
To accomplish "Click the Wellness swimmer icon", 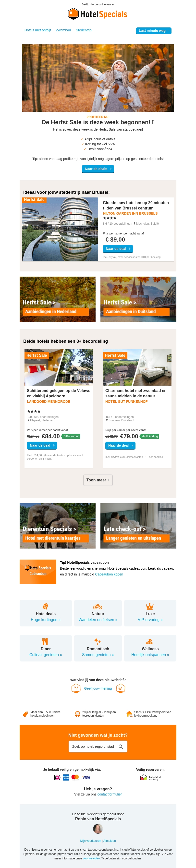I will click(149, 641).
